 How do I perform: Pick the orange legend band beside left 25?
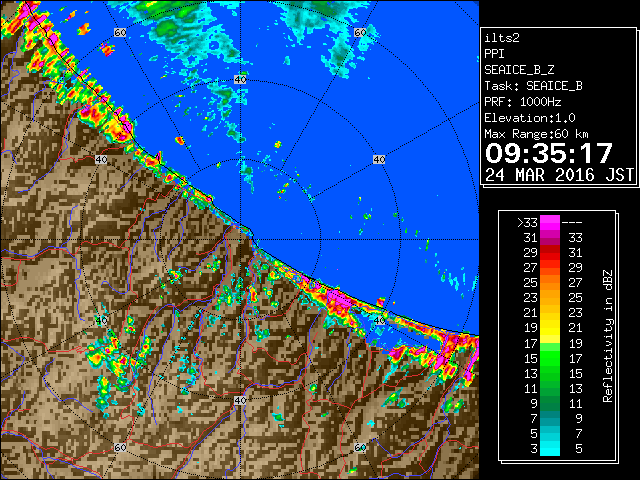click(x=550, y=282)
